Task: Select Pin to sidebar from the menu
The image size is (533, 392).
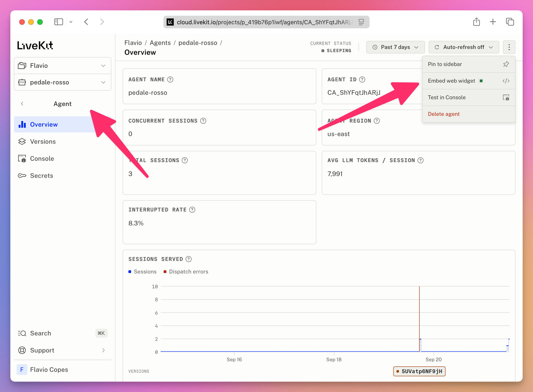Action: (x=469, y=64)
